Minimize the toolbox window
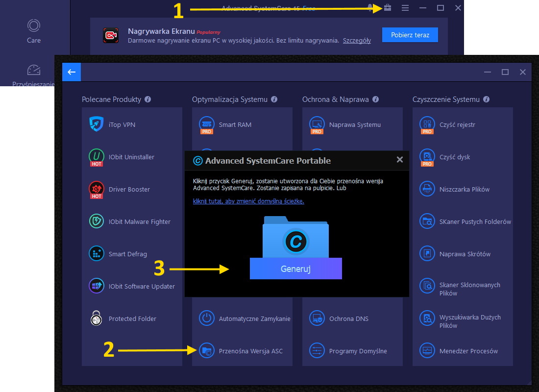539x392 pixels. pyautogui.click(x=488, y=72)
